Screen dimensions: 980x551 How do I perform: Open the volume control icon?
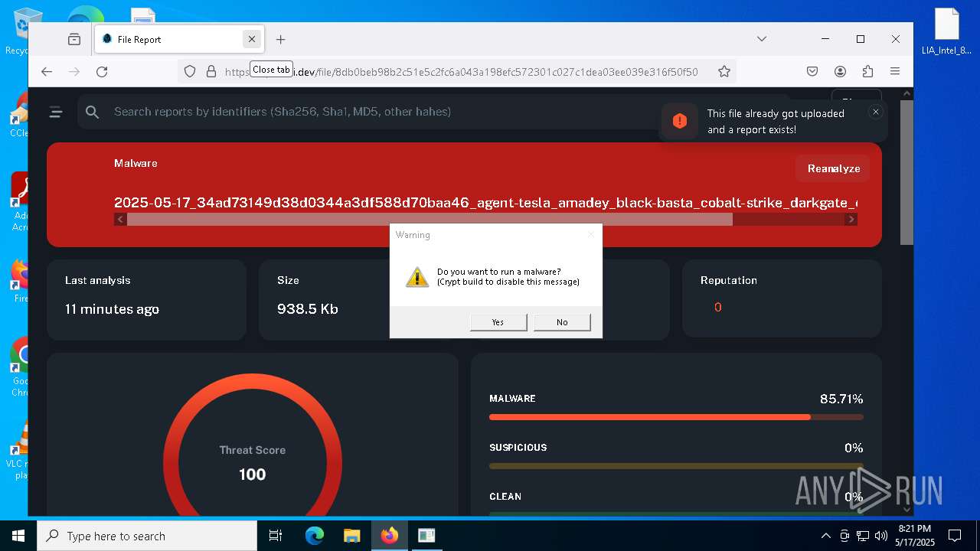coord(880,536)
